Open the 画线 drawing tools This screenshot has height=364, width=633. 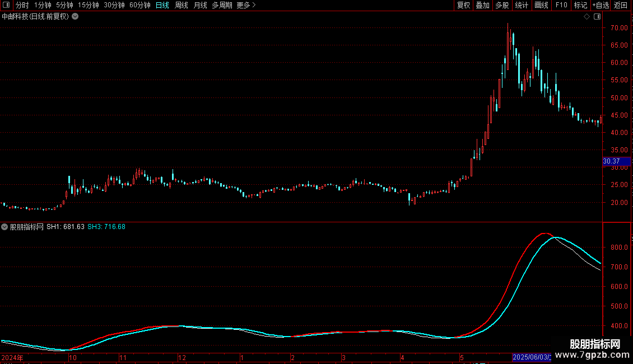tap(541, 5)
